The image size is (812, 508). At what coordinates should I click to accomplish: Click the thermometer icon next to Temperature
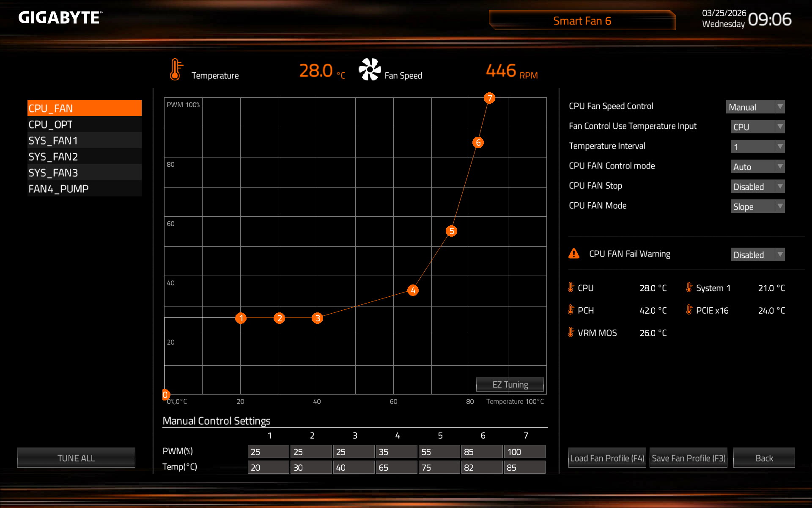[176, 70]
